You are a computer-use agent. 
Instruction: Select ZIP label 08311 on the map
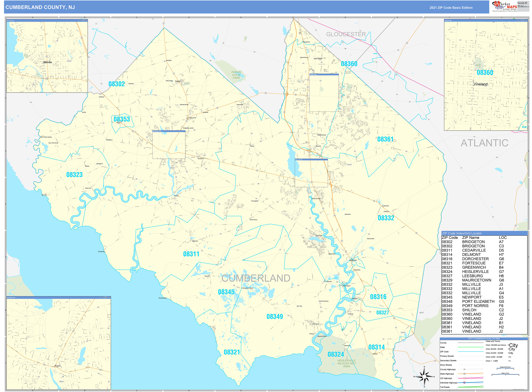pyautogui.click(x=191, y=254)
